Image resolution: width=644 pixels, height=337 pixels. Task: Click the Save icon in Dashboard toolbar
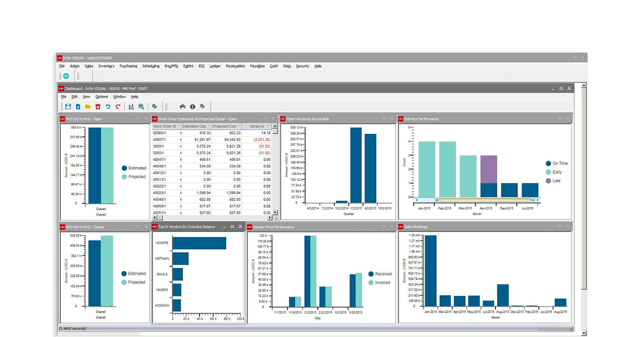(x=68, y=107)
